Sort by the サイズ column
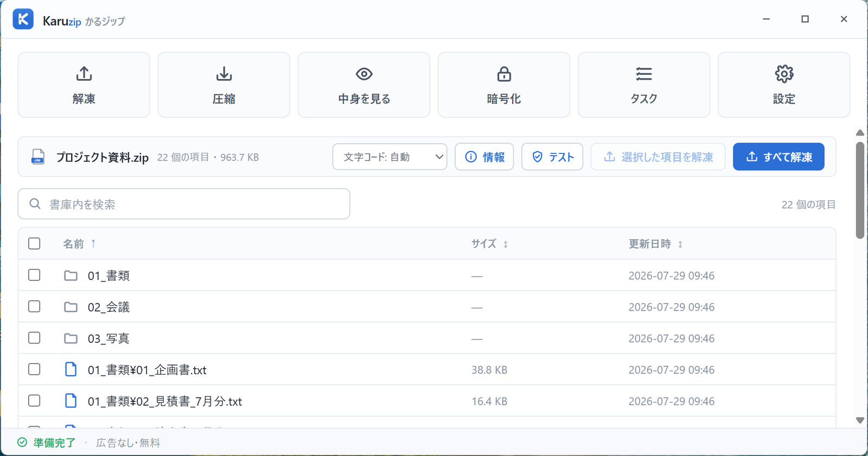Screen dimensions: 868x456 pos(483,244)
